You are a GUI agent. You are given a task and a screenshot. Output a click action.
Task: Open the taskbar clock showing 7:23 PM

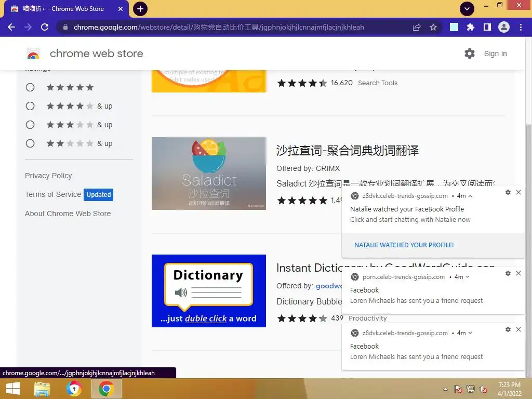[x=509, y=389]
